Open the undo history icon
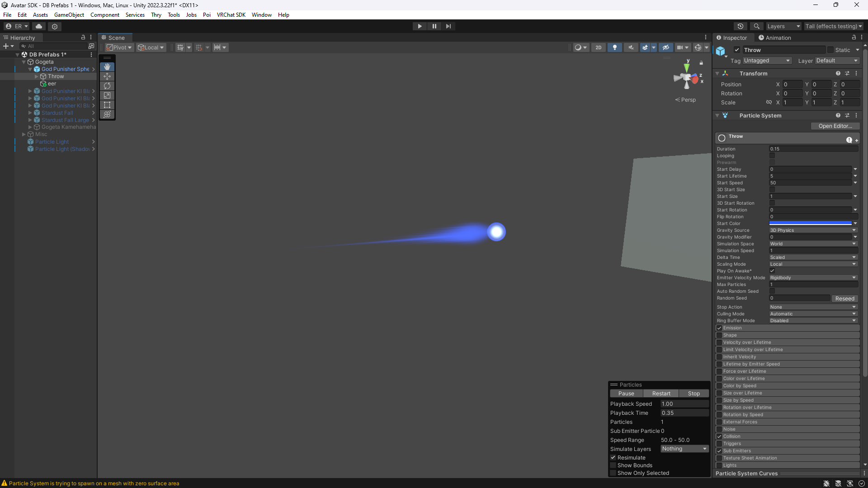This screenshot has width=868, height=488. click(x=740, y=26)
